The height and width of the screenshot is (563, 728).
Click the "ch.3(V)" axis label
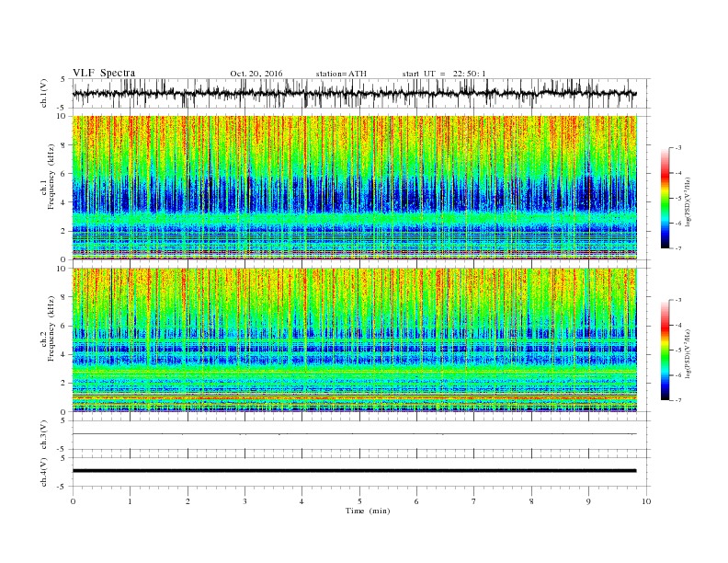tap(44, 435)
